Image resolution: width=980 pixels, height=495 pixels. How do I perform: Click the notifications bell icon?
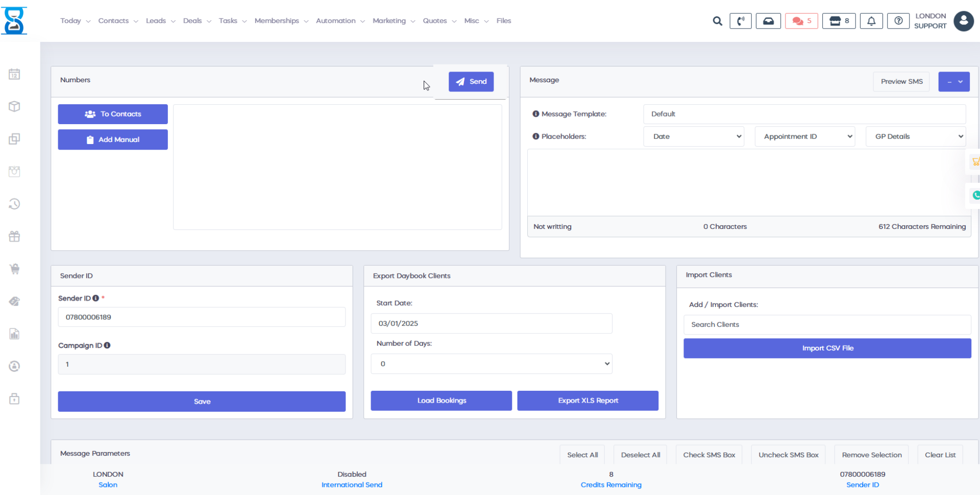click(x=871, y=21)
